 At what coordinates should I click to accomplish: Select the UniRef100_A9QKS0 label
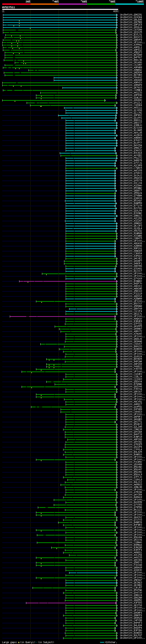(131, 319)
